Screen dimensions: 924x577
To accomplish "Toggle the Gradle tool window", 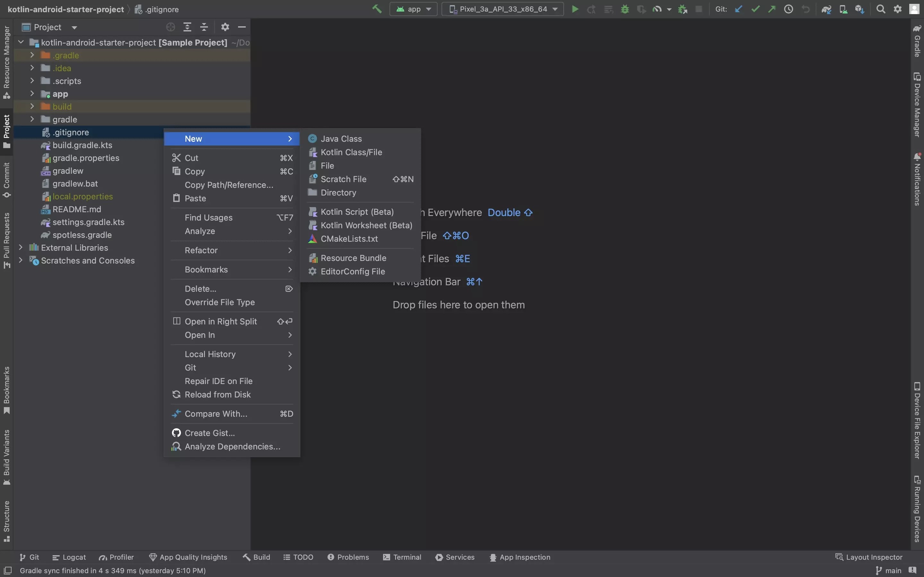I will coord(917,41).
